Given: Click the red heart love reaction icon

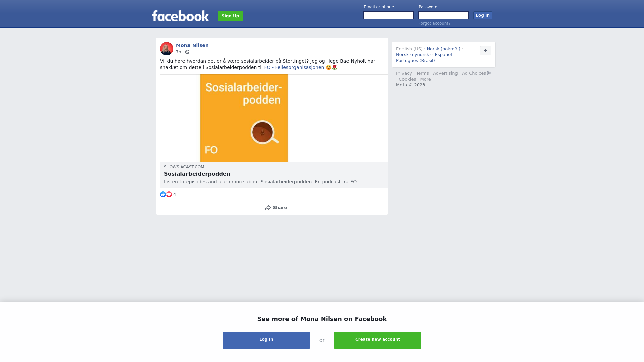Looking at the screenshot, I should [169, 194].
